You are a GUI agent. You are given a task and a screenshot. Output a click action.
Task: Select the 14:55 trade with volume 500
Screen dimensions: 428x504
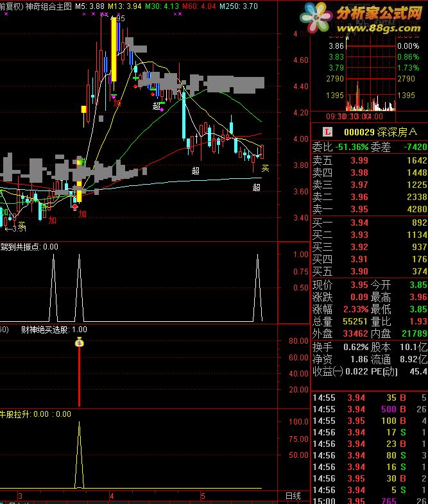[370, 410]
